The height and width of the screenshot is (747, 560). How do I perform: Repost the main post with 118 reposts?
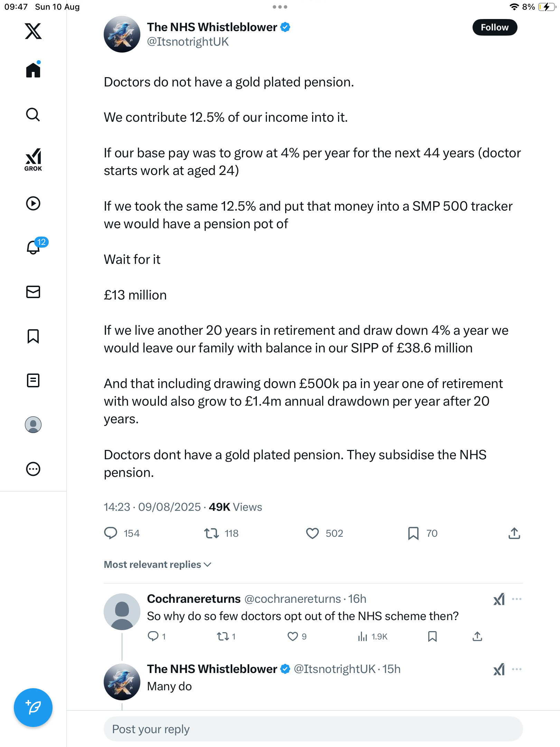point(211,533)
